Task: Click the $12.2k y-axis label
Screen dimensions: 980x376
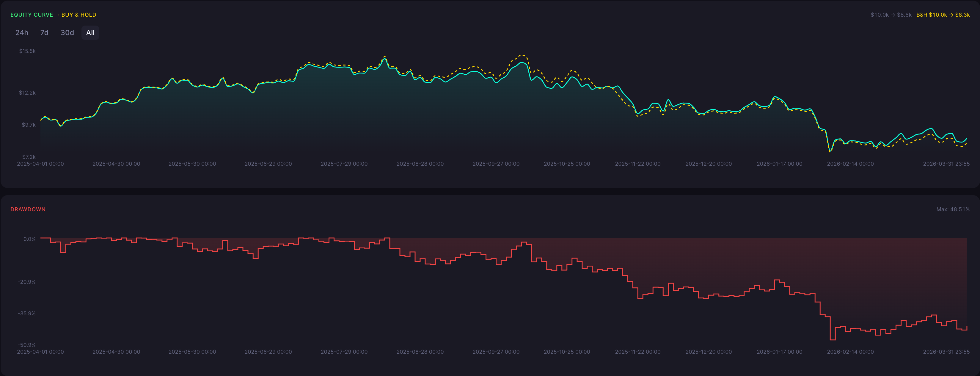Action: 27,93
